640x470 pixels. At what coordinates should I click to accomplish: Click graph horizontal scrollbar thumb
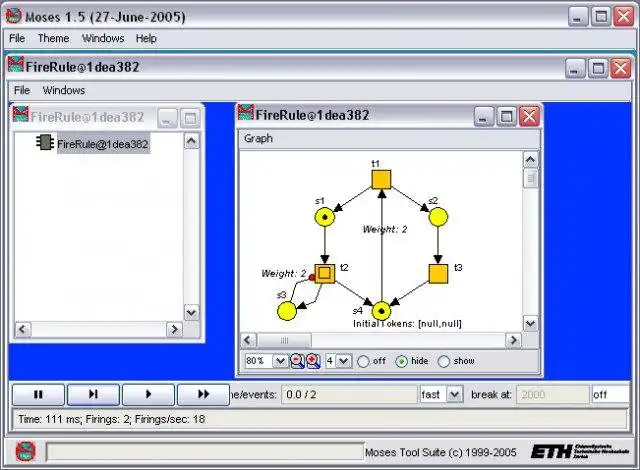(x=284, y=340)
